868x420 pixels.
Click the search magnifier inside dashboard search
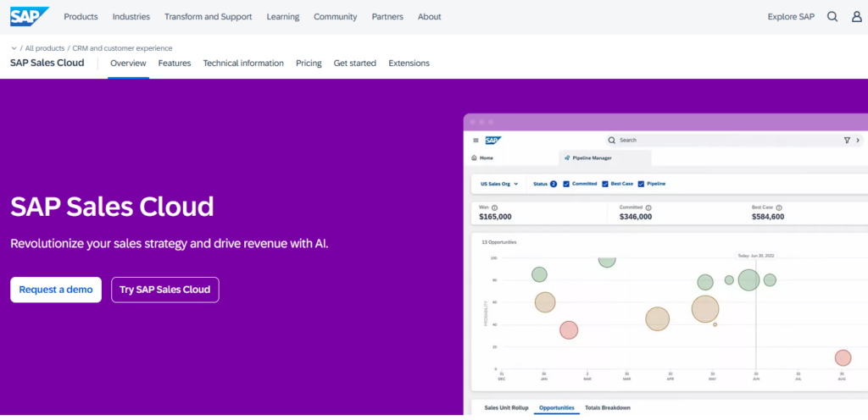click(612, 141)
